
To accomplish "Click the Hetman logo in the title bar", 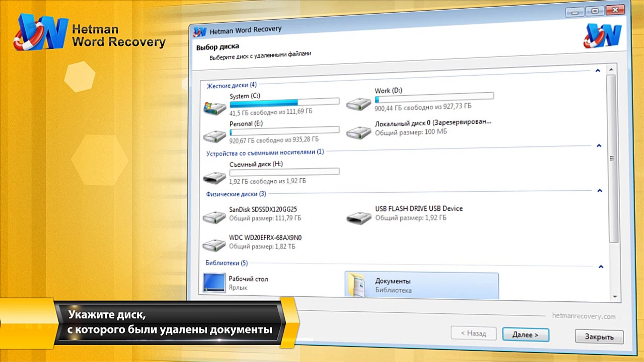I will click(200, 32).
